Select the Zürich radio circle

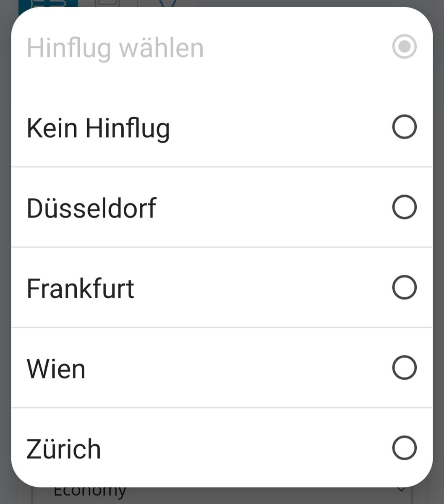coord(404,448)
